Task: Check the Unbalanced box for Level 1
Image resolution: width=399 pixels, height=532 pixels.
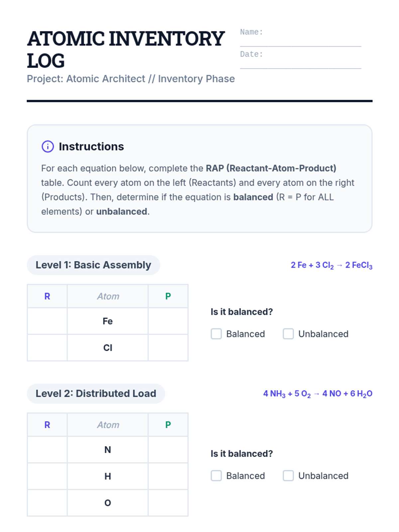Action: tap(288, 334)
